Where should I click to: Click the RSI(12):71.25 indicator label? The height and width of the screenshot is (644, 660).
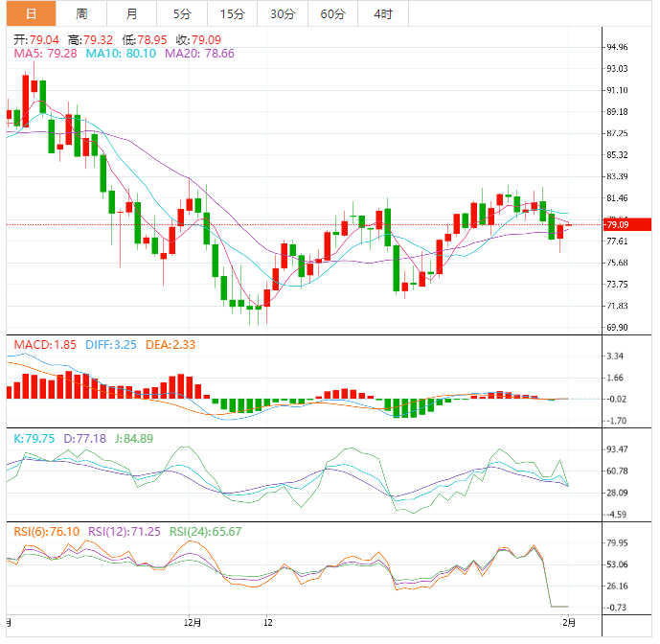tap(125, 532)
